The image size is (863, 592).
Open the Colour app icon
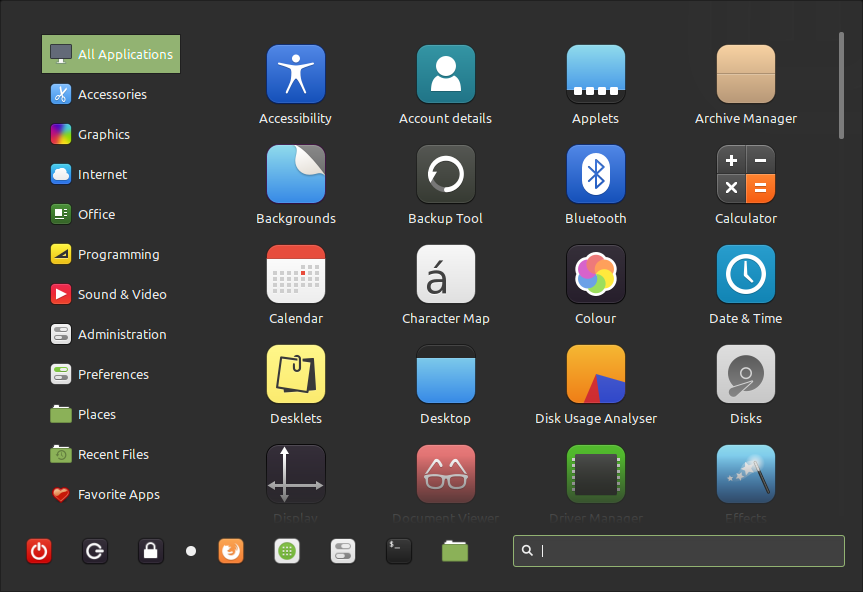[596, 274]
